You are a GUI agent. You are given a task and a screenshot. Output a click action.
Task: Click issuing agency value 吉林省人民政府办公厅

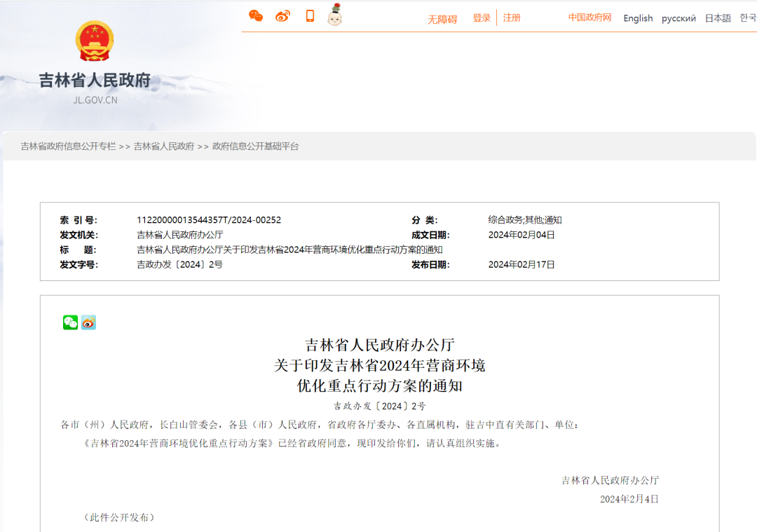[x=180, y=235]
